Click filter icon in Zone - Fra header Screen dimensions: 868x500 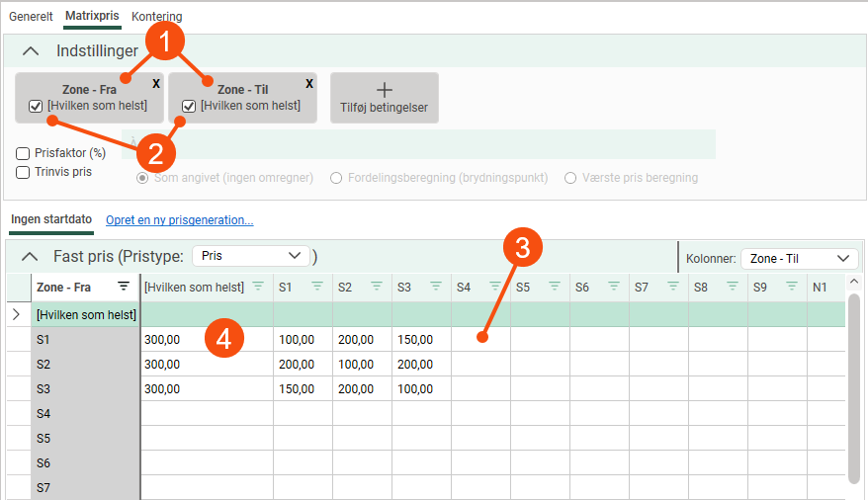[124, 287]
